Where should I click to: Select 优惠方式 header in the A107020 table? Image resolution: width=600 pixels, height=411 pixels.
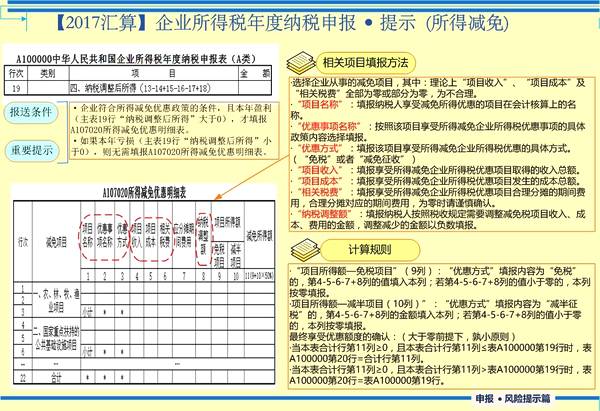[x=122, y=235]
